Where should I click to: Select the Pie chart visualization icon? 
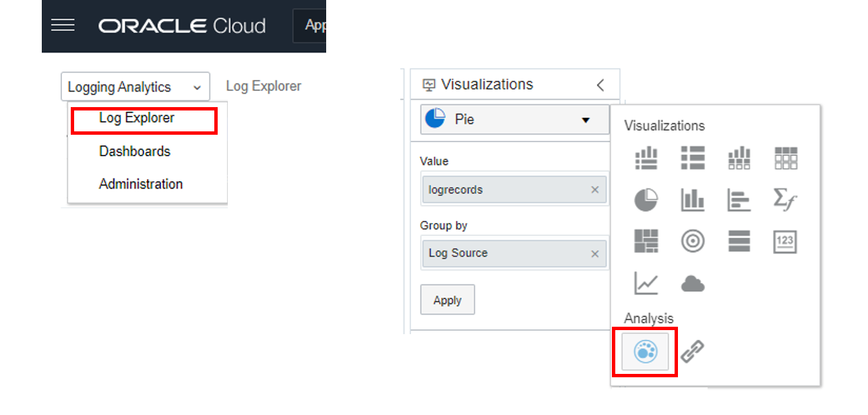646,200
